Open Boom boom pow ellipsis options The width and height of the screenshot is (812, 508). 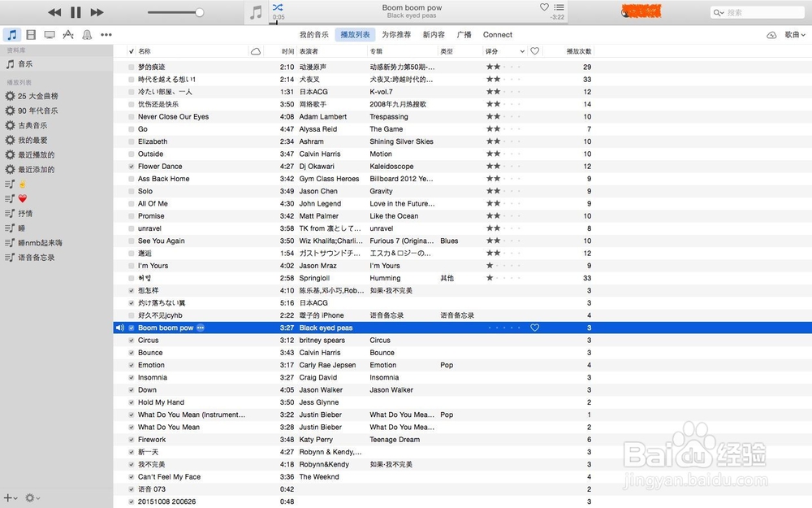[201, 328]
